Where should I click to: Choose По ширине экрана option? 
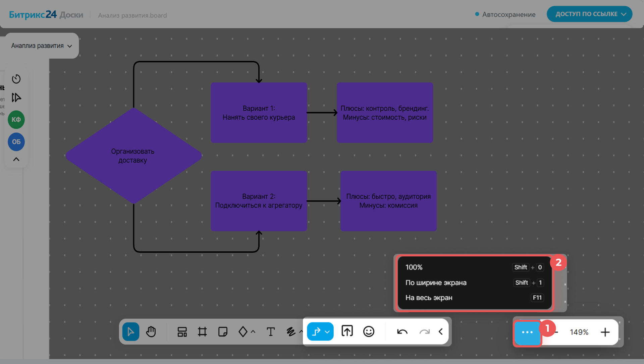pos(436,283)
